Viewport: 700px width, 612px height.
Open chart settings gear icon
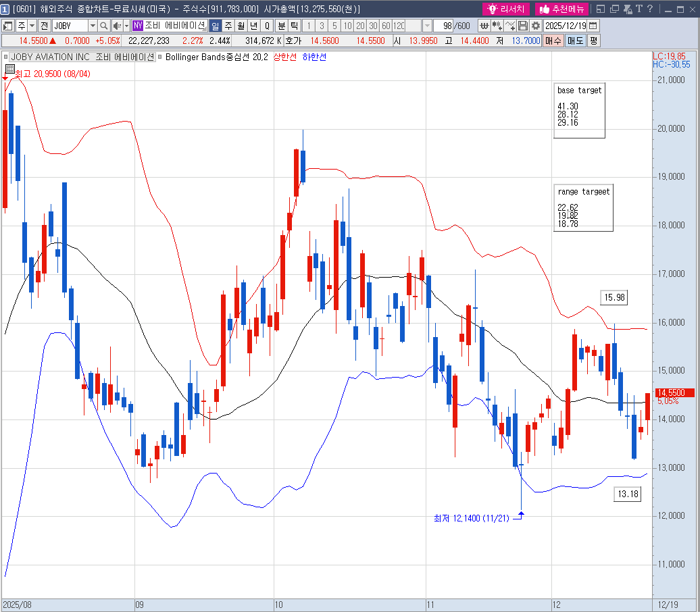[535, 26]
